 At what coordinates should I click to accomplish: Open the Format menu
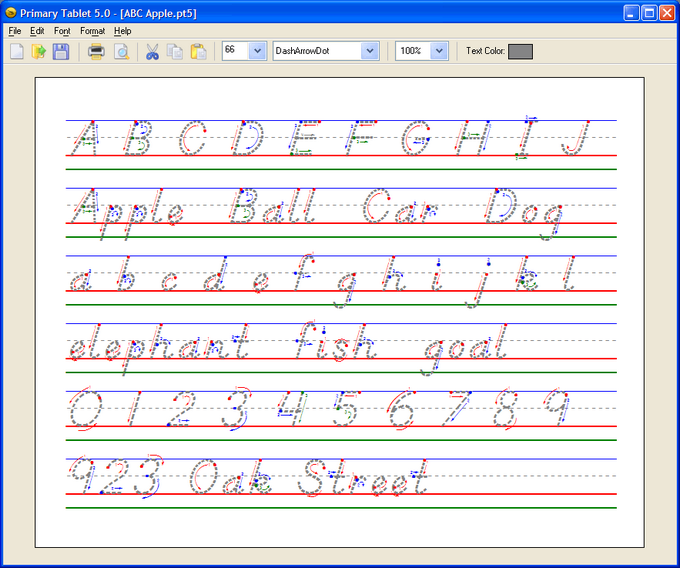point(92,31)
